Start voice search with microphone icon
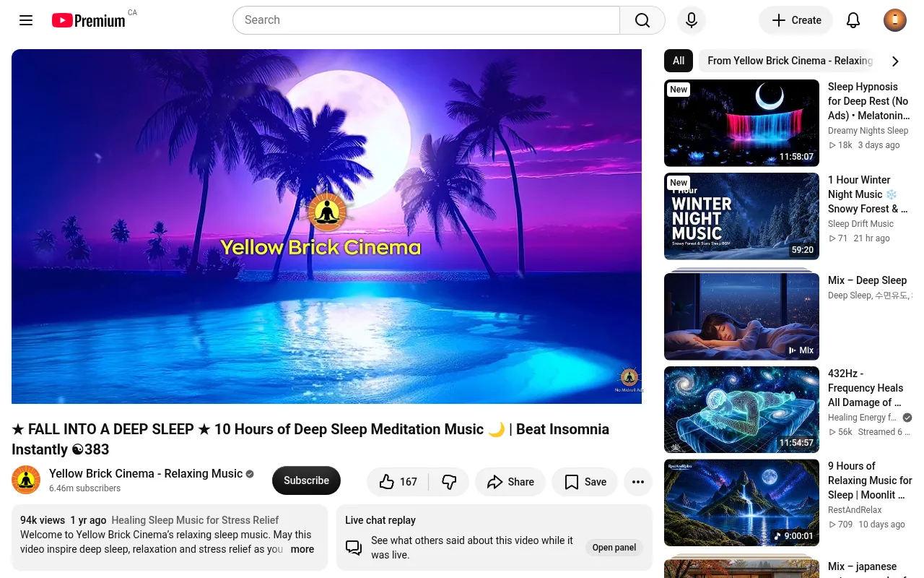924x578 pixels. [691, 20]
